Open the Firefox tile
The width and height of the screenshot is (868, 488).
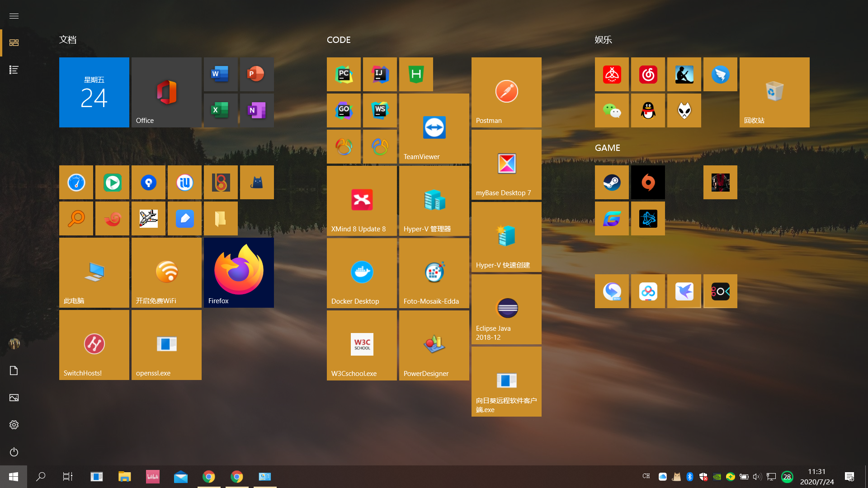(239, 273)
